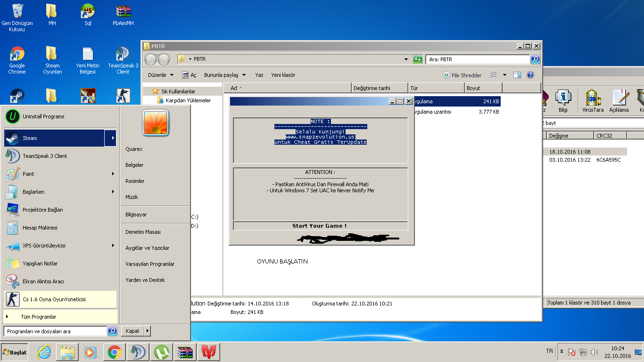The height and width of the screenshot is (362, 644).
Task: Open the Bununla paylaş dropdown
Action: click(x=225, y=75)
